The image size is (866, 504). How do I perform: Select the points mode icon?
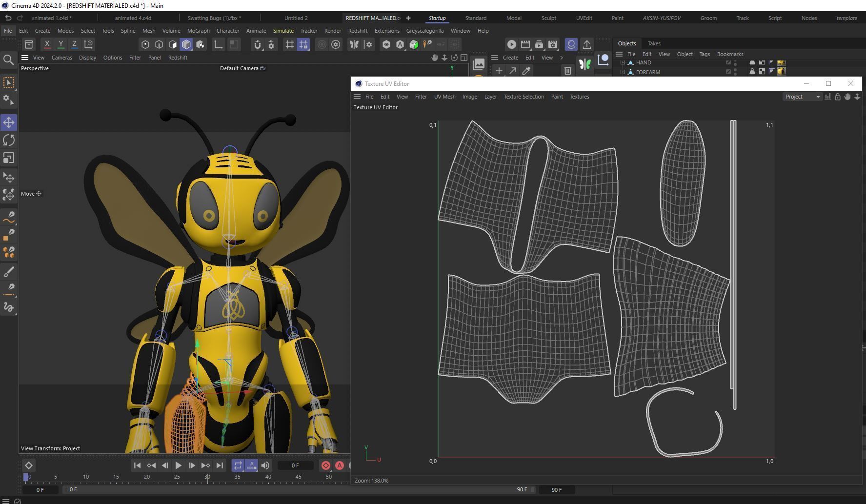click(145, 44)
